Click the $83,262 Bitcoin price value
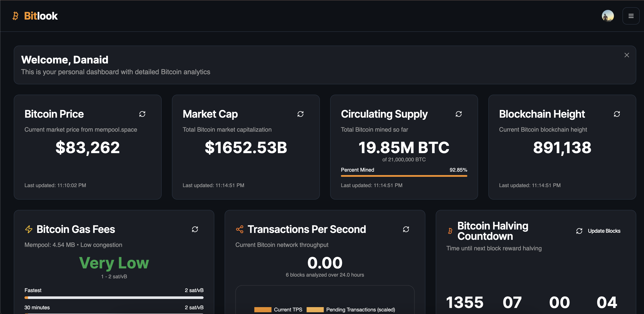Image resolution: width=644 pixels, height=314 pixels. click(x=87, y=147)
